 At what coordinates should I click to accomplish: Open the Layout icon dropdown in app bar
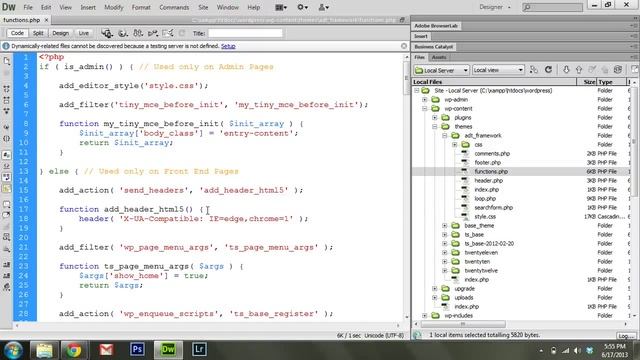281,7
